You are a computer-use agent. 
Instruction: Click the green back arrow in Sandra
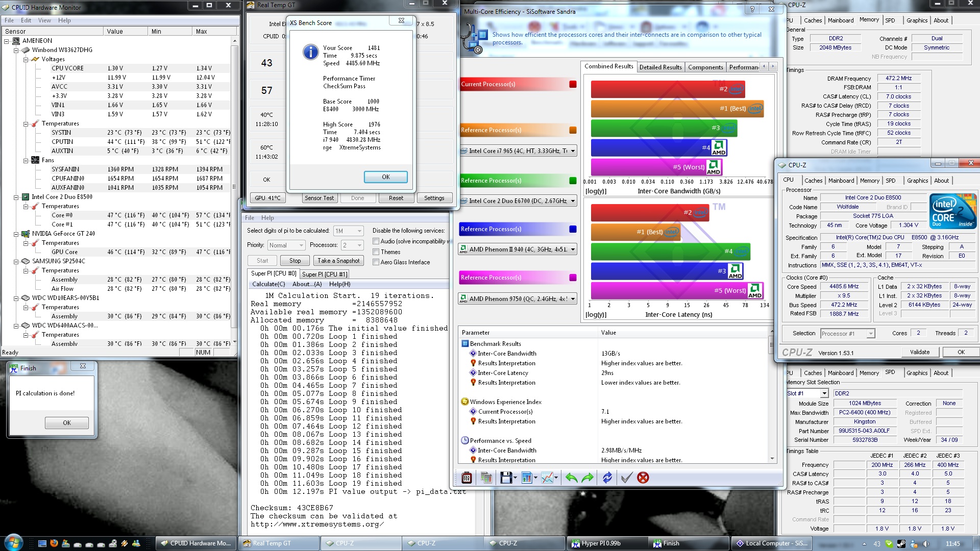coord(572,478)
